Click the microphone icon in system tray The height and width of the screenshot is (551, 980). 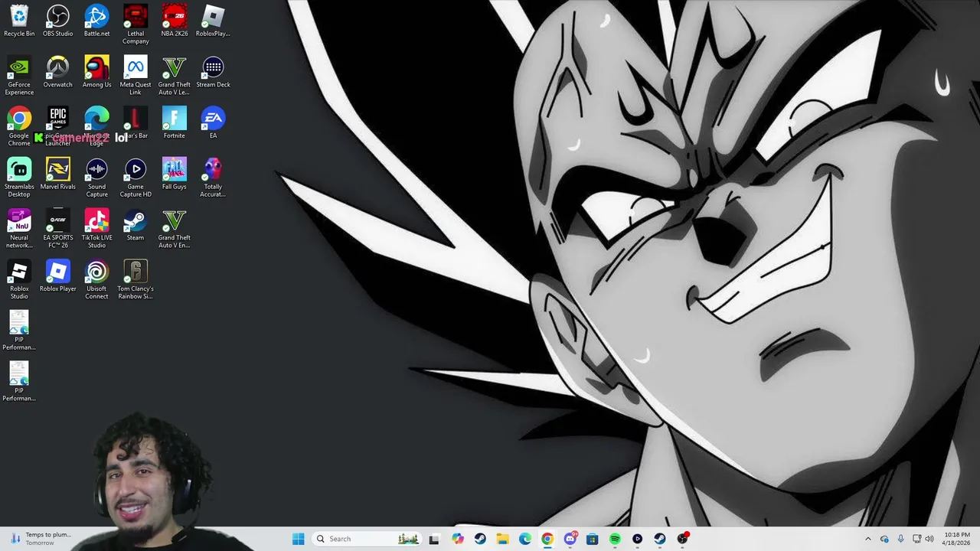point(900,539)
